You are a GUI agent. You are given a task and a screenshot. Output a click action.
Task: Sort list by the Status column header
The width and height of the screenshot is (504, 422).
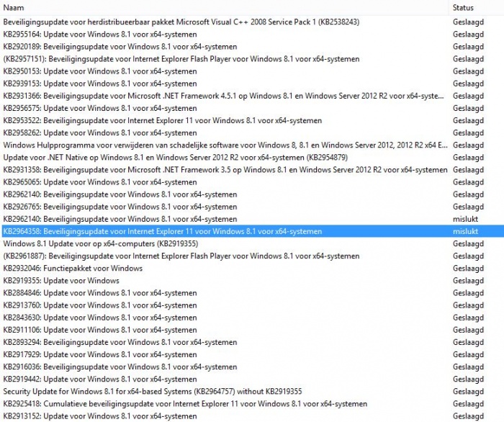click(x=477, y=7)
